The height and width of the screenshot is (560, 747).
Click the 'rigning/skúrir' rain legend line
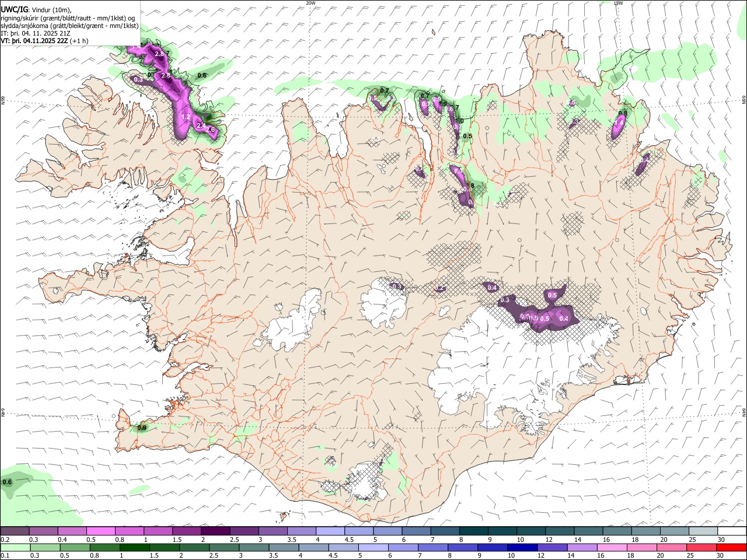click(x=68, y=17)
